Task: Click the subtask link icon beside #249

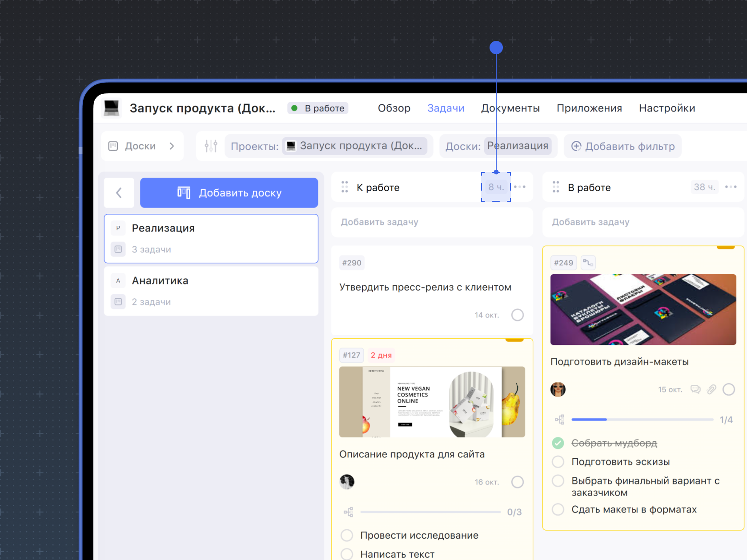Action: tap(588, 263)
